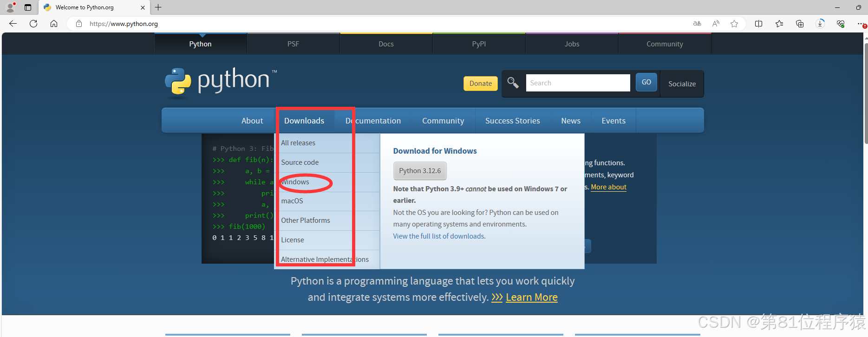Activate the read aloud icon

(716, 24)
